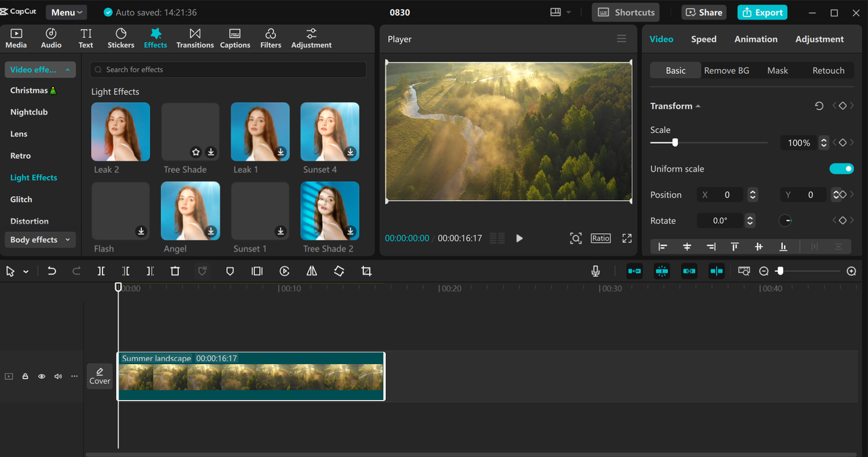Viewport: 868px width, 457px height.
Task: Click the Rotate dial knob
Action: (785, 220)
